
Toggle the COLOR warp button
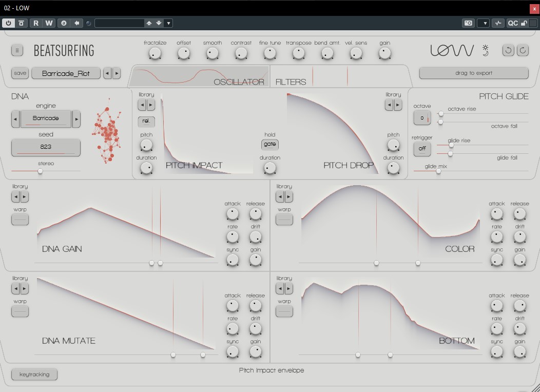coord(284,219)
